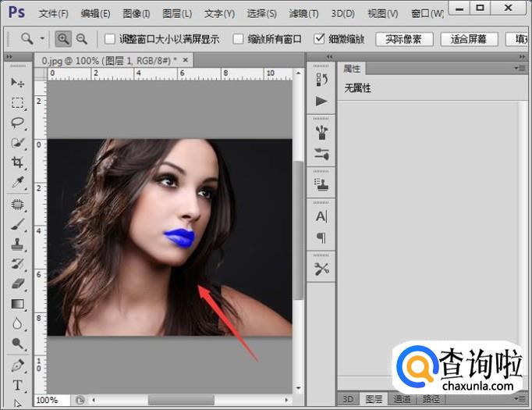
Task: Switch to zoom out mode
Action: [x=82, y=38]
